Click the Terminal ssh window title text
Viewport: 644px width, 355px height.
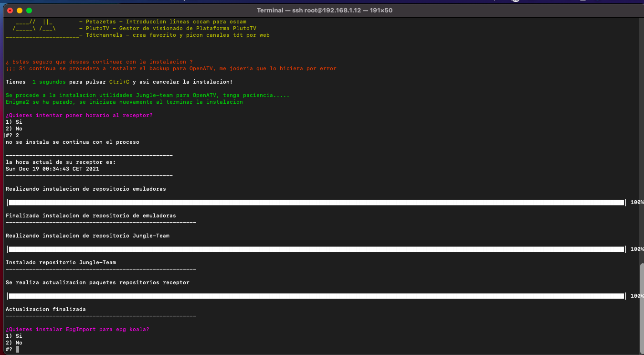point(324,10)
